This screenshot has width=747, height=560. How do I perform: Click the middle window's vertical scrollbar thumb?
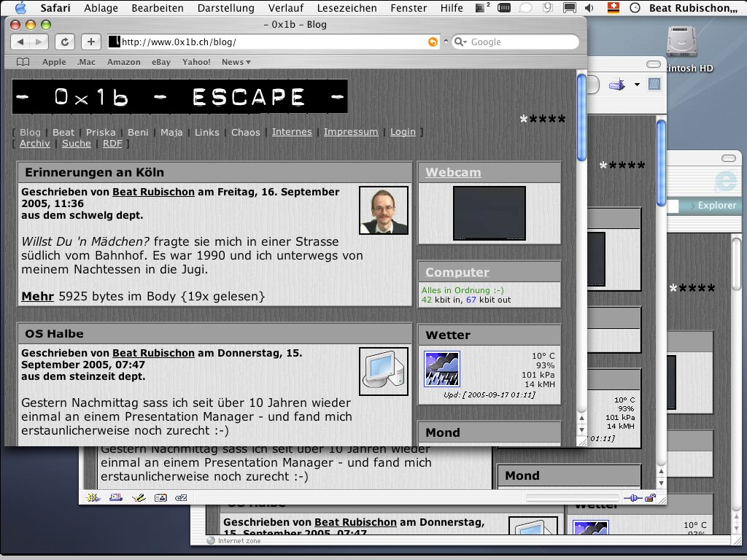point(661,163)
